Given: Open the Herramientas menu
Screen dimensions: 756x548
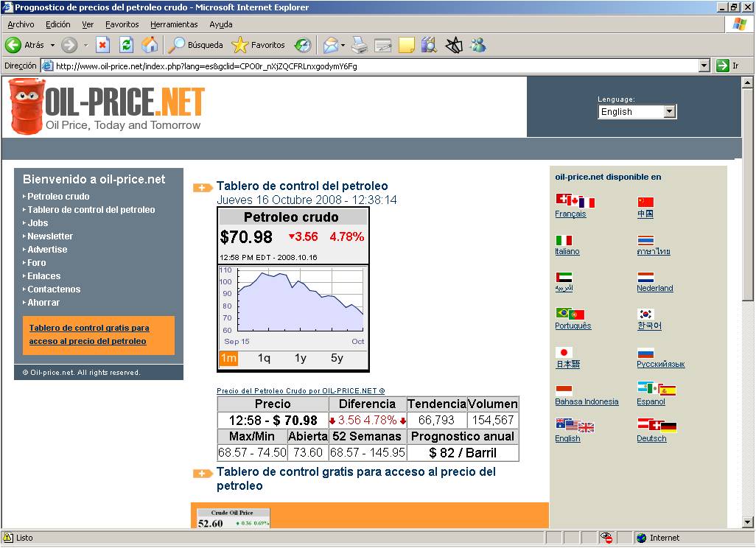Looking at the screenshot, I should tap(174, 24).
